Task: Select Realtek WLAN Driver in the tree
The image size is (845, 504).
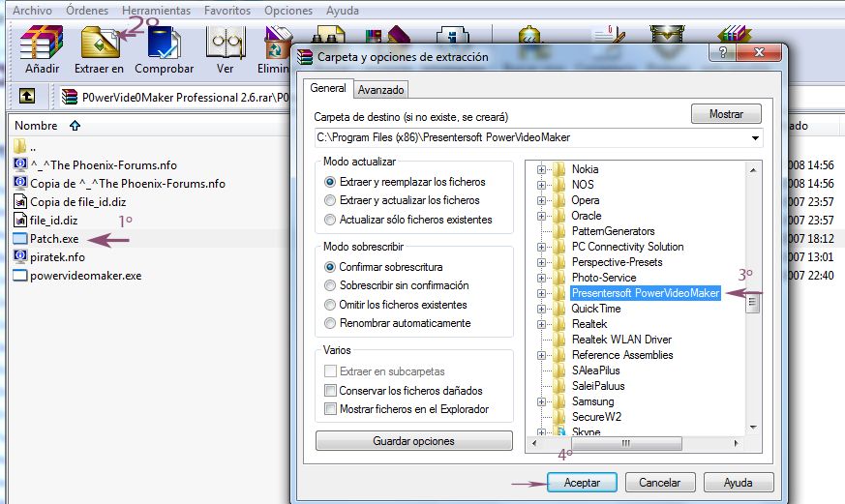Action: pos(621,340)
